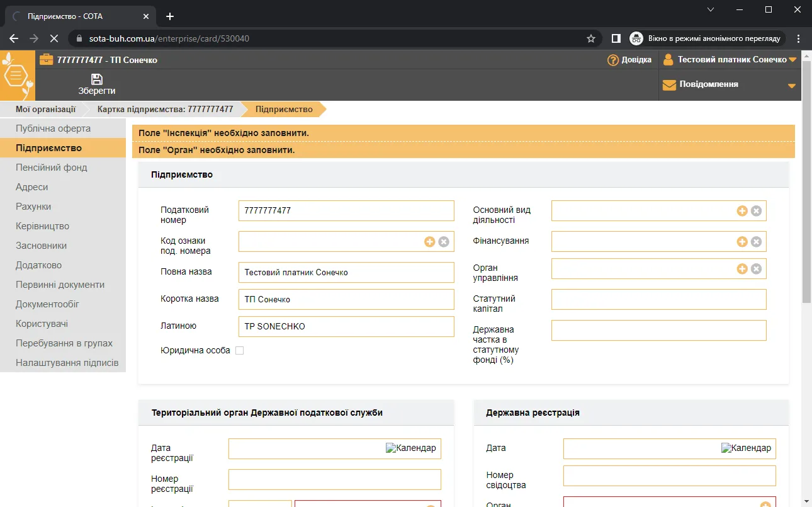Expand the Тестовий платник Сонечко user dropdown

[792, 60]
